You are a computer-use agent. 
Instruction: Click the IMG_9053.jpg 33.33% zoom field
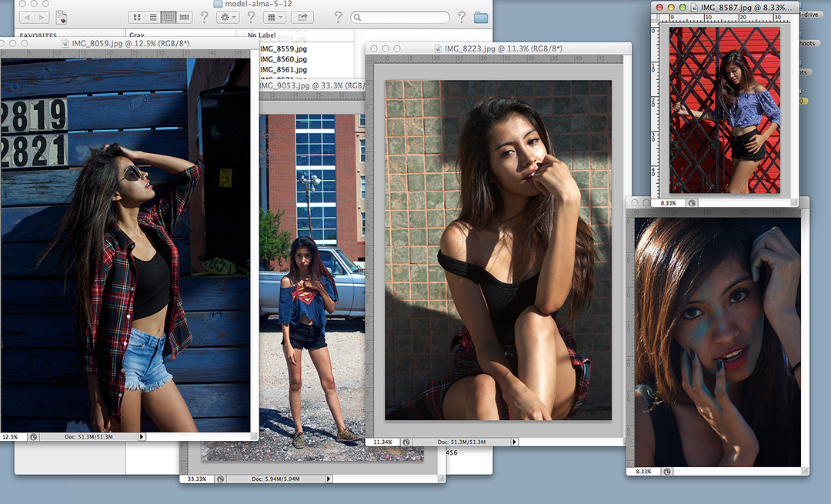(x=197, y=479)
